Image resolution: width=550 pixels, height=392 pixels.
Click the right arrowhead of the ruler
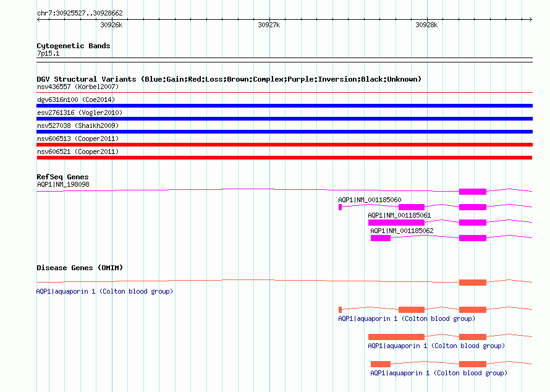click(531, 20)
